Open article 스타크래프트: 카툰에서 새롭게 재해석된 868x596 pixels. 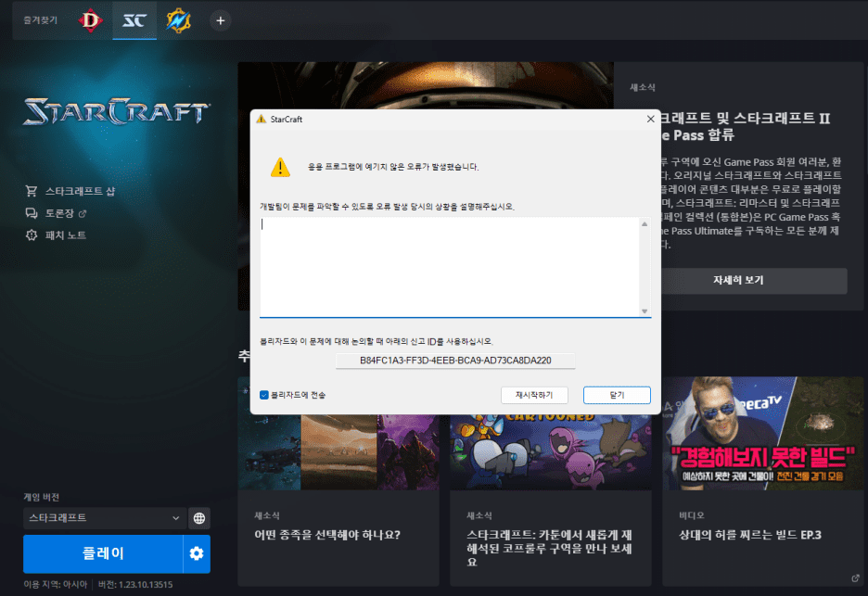[550, 549]
